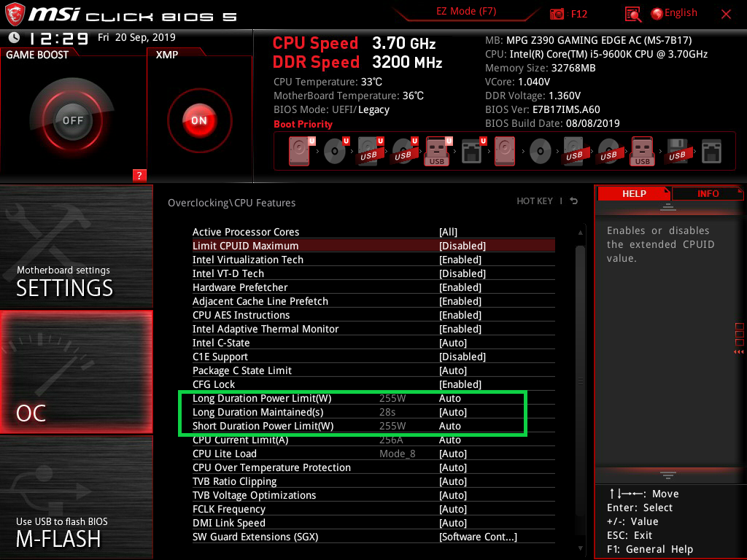Image resolution: width=747 pixels, height=560 pixels.
Task: Click the help panel bottom grip handle
Action: point(668,475)
